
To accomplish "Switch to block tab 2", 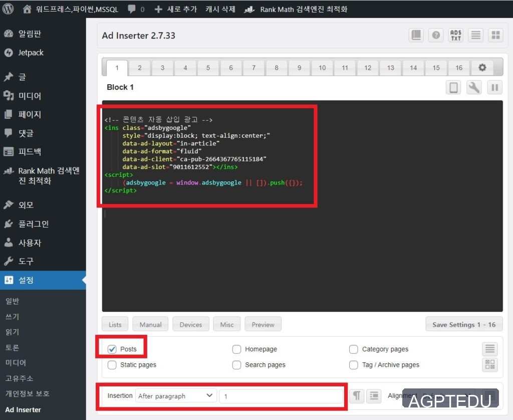I will tap(140, 68).
